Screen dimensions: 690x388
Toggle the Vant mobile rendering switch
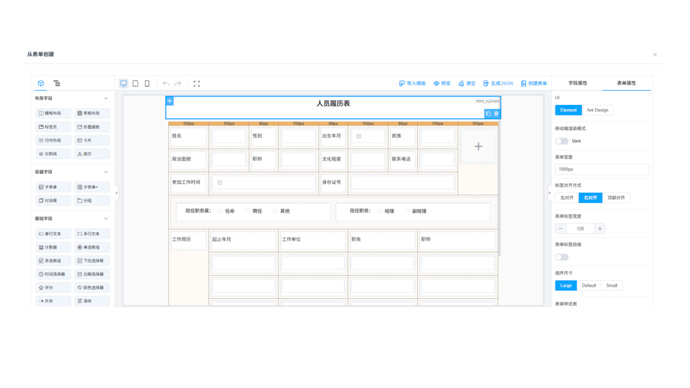[x=562, y=141]
